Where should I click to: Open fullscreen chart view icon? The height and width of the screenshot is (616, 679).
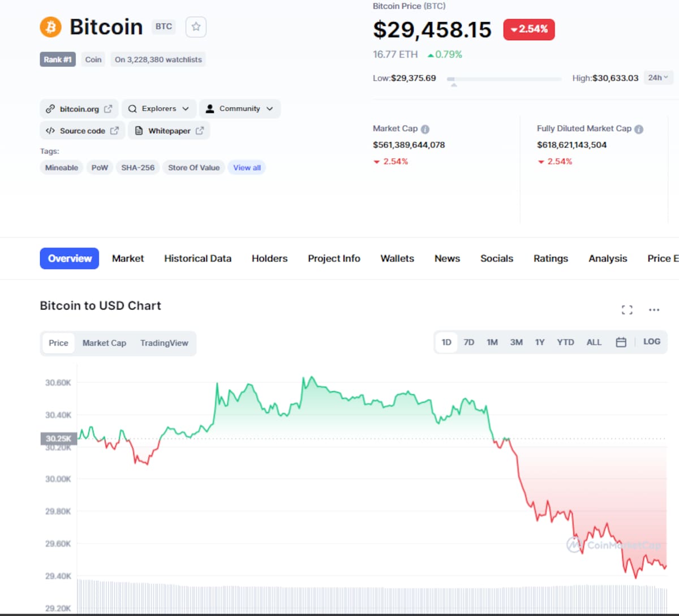pos(627,310)
